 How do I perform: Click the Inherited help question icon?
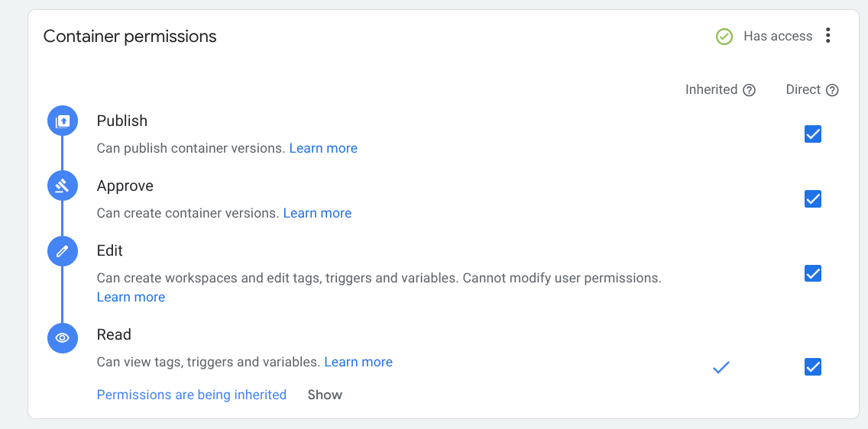click(749, 90)
